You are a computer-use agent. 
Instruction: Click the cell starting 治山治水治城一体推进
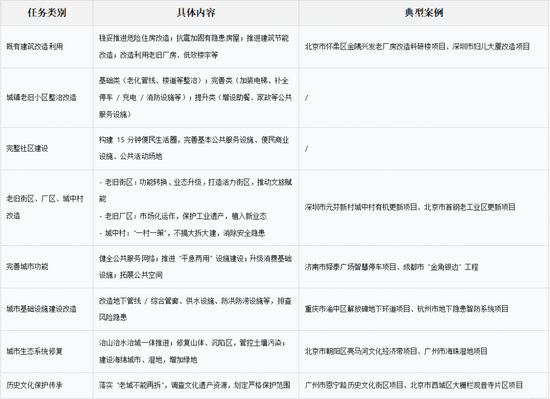(x=196, y=351)
